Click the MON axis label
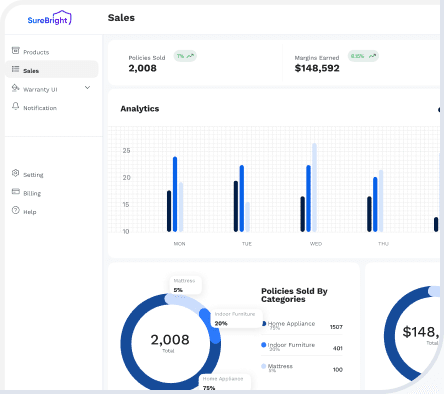This screenshot has height=394, width=444. click(179, 244)
